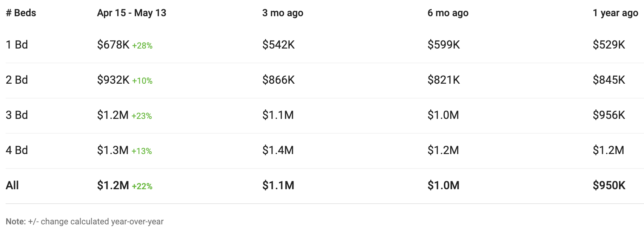Select the "3 Bd" row label
The image size is (644, 230).
click(x=17, y=115)
